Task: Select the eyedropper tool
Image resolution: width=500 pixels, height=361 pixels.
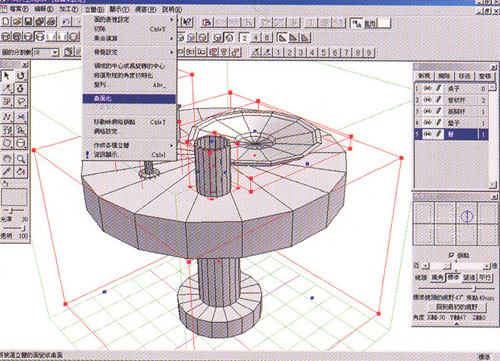Action: (7, 172)
